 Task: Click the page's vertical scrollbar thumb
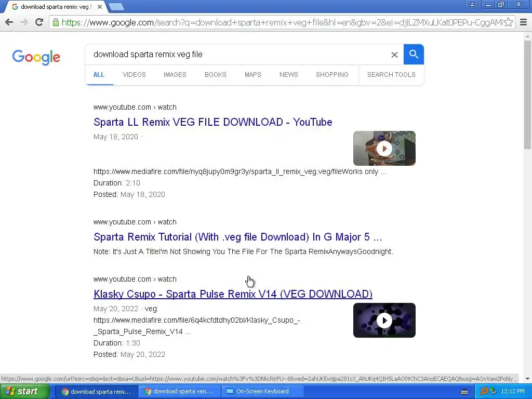pos(528,95)
